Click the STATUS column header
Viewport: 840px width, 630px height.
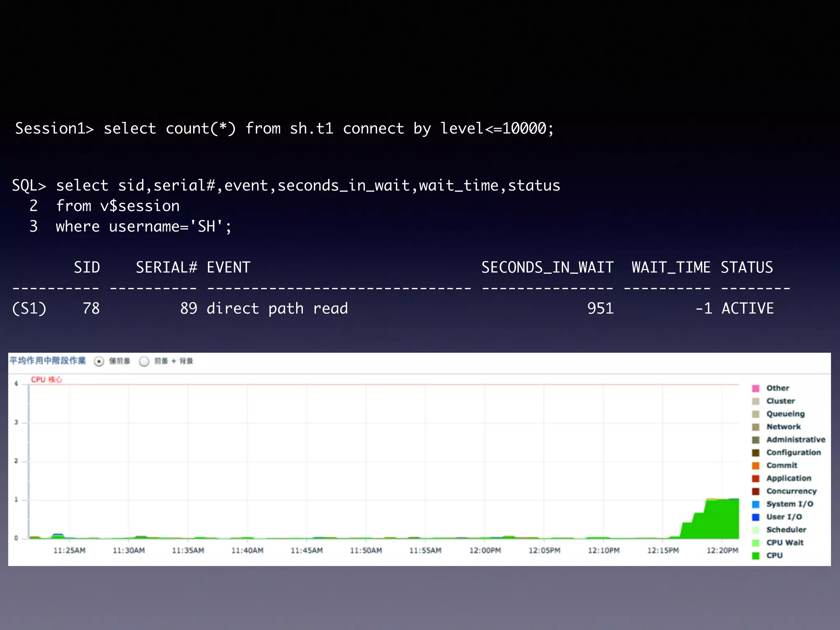pos(747,268)
